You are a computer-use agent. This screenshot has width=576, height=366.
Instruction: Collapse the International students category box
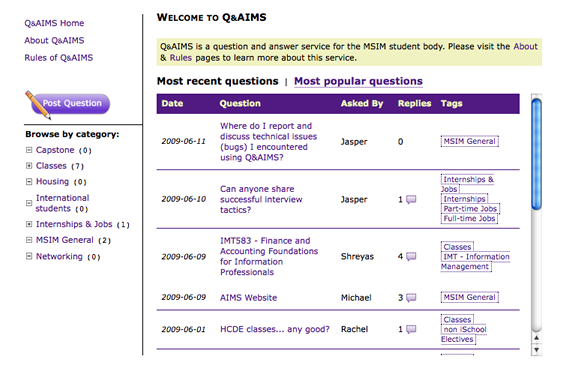point(29,203)
